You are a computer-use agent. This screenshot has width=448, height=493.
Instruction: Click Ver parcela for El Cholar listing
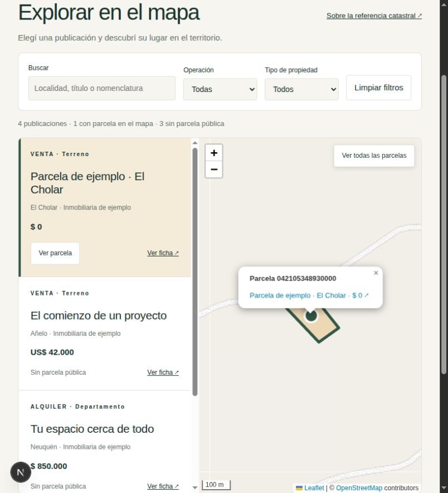55,253
